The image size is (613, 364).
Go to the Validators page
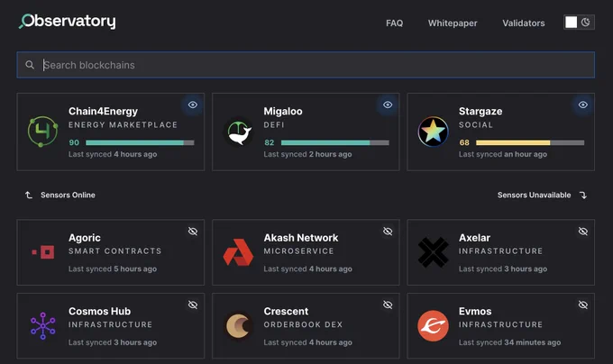pyautogui.click(x=524, y=23)
